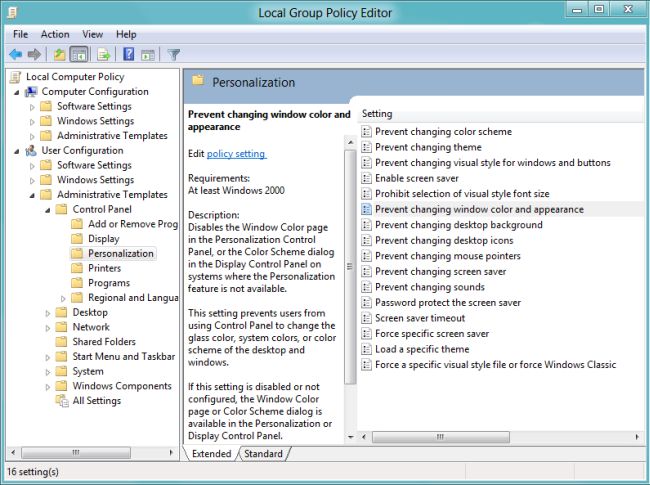Click the Filter funnel toolbar icon
Viewport: 650px width, 485px height.
click(x=174, y=54)
